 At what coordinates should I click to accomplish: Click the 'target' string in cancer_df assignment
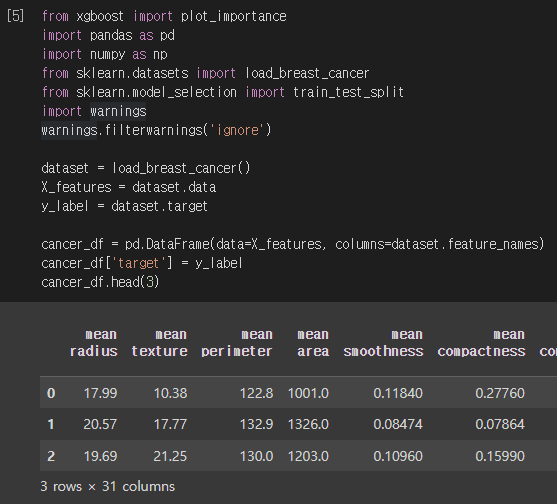pyautogui.click(x=138, y=264)
